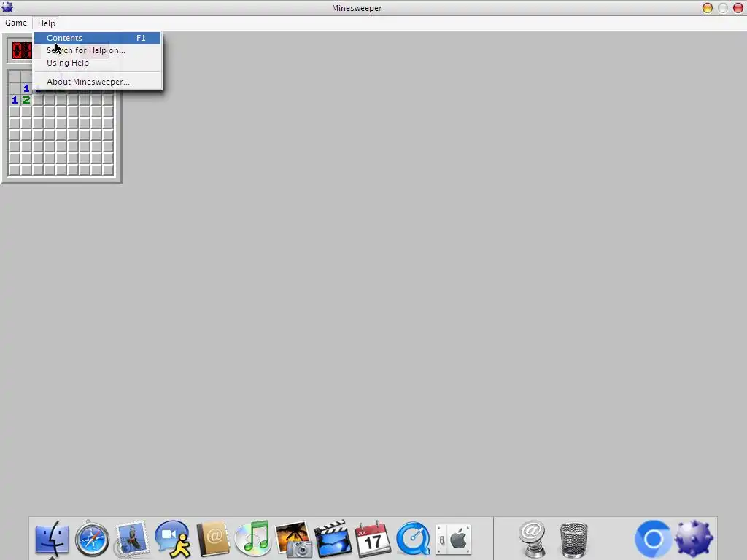
Task: Launch QuickTime Player icon in dock
Action: [x=413, y=539]
